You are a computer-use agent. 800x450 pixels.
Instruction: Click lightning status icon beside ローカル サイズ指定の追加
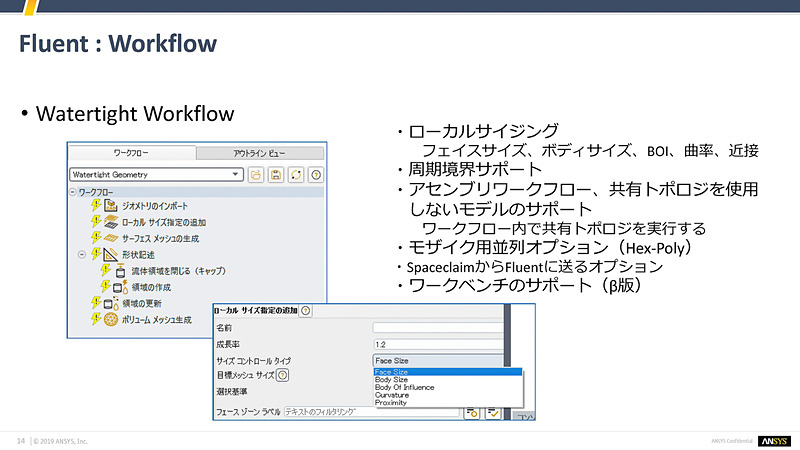[96, 221]
